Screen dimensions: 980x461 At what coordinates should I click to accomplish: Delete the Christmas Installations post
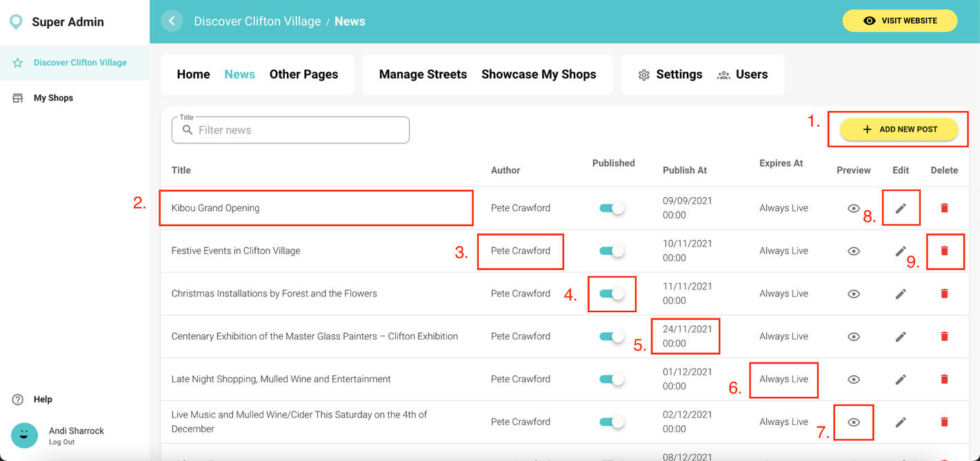tap(944, 294)
